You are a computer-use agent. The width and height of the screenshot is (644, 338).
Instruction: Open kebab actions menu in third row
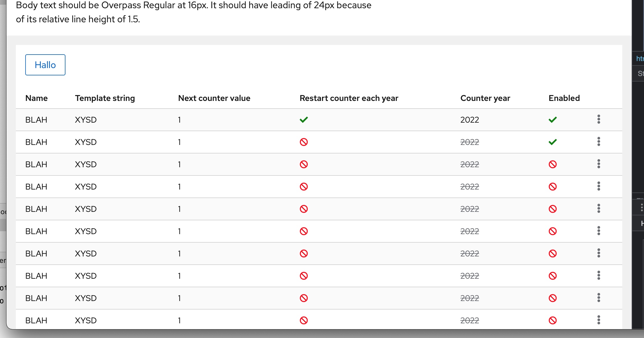(x=599, y=164)
